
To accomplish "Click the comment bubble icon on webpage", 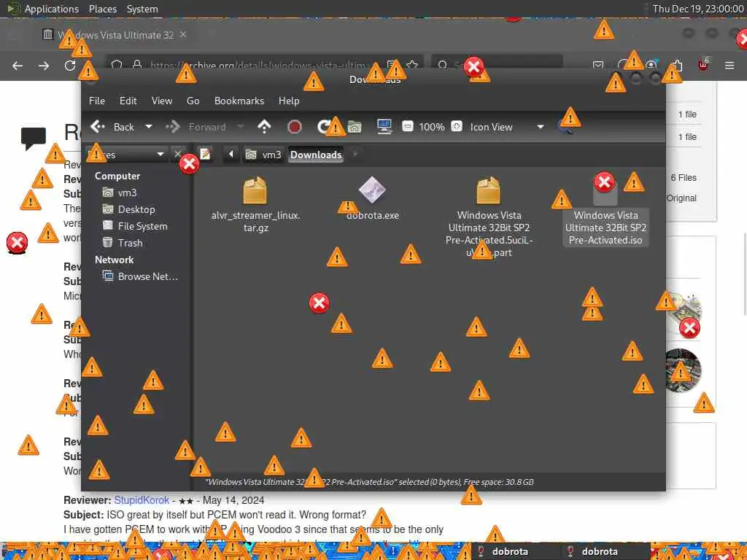I will [34, 138].
